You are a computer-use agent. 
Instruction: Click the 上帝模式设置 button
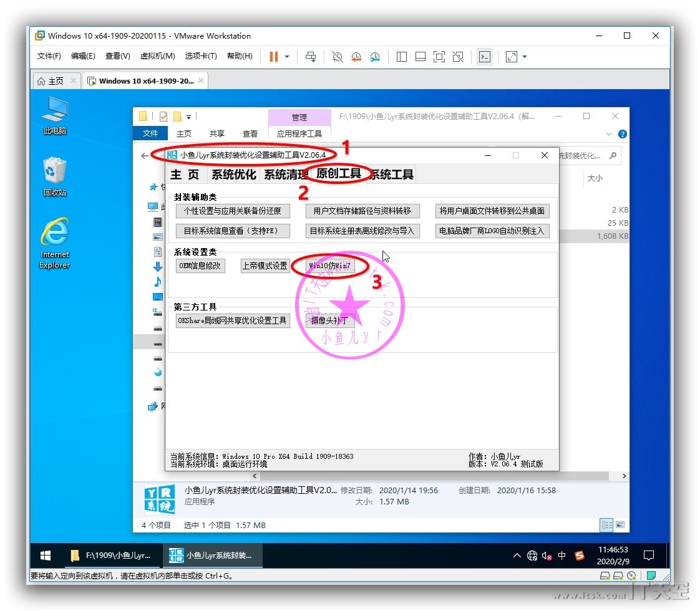pyautogui.click(x=265, y=266)
